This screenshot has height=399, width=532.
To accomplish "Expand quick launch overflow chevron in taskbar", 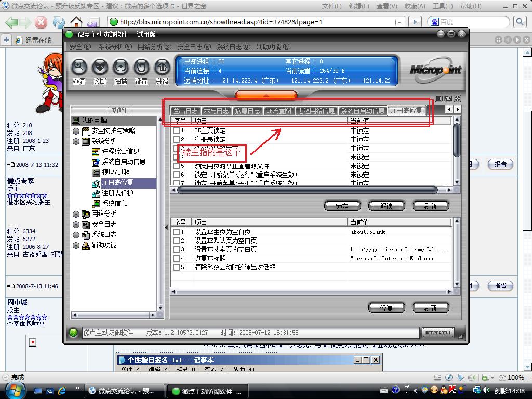I will (77, 388).
